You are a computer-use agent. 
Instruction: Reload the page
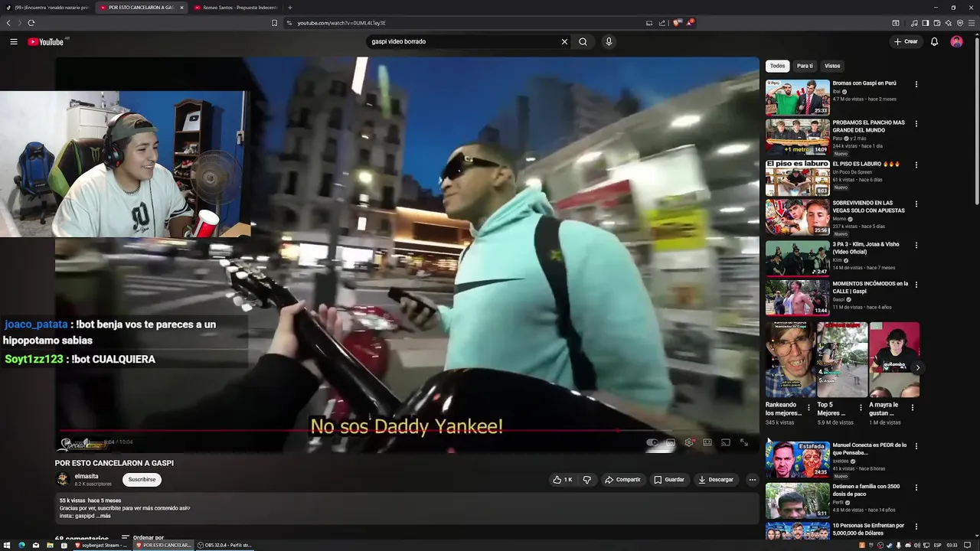coord(31,23)
